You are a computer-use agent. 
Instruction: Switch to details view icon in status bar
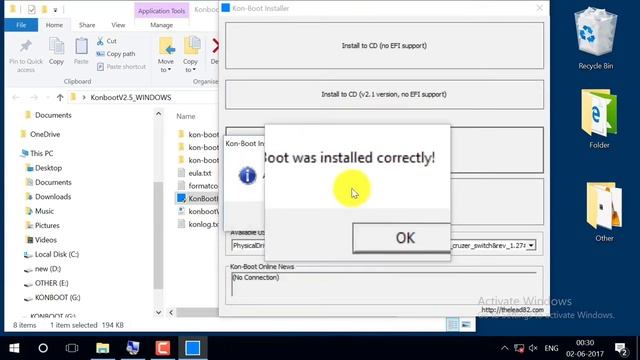[x=453, y=324]
